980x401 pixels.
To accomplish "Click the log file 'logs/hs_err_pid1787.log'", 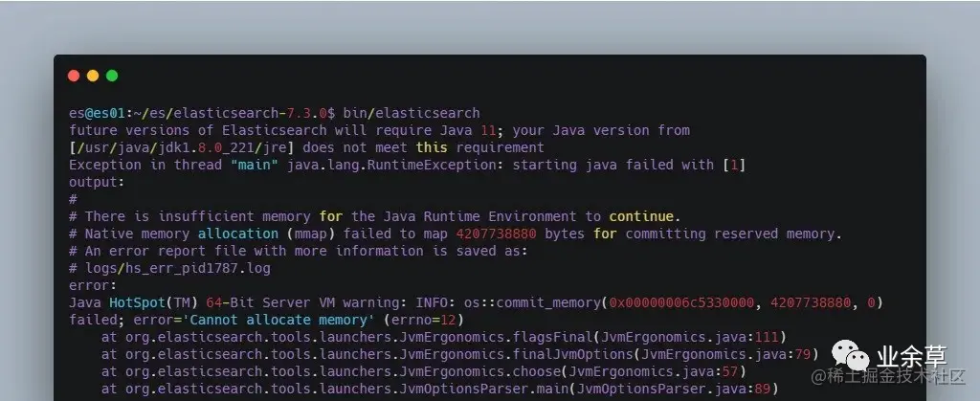I will coord(178,269).
